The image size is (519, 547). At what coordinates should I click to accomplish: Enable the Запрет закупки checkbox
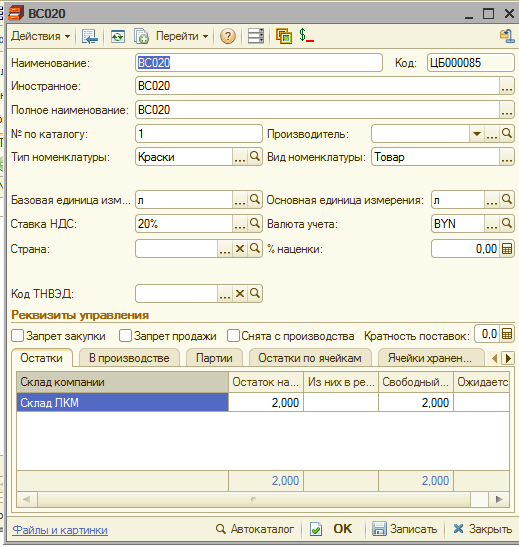pyautogui.click(x=17, y=336)
